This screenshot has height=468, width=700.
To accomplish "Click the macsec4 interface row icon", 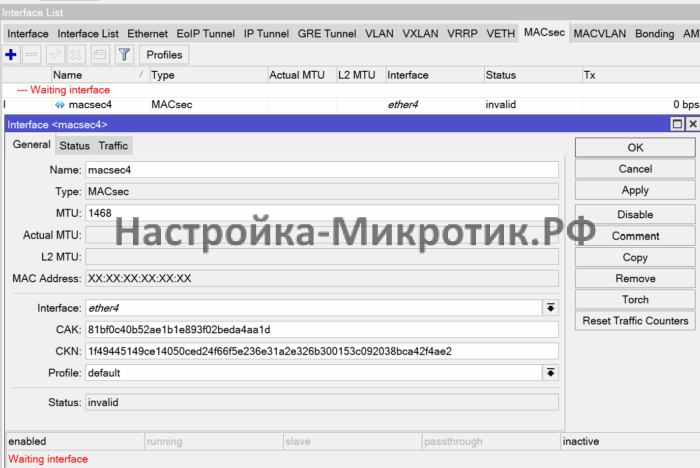I will 59,105.
